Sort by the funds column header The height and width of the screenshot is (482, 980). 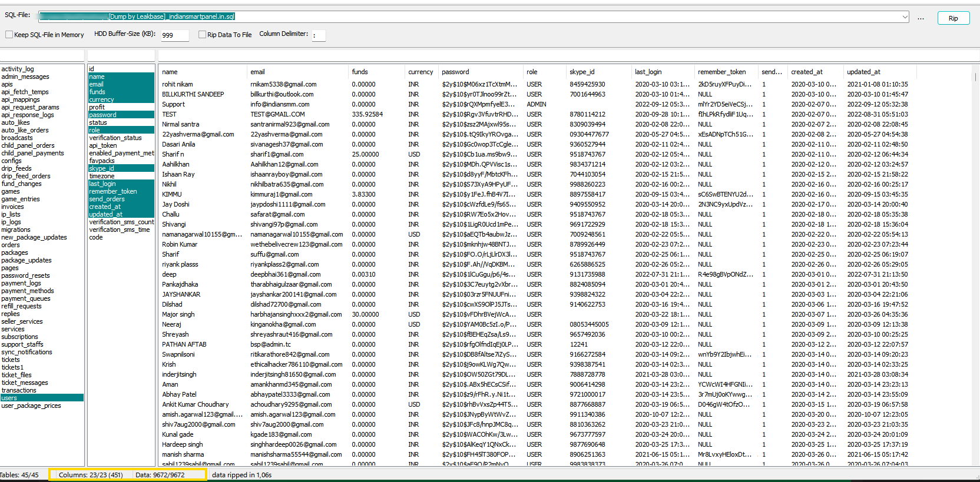coord(376,72)
